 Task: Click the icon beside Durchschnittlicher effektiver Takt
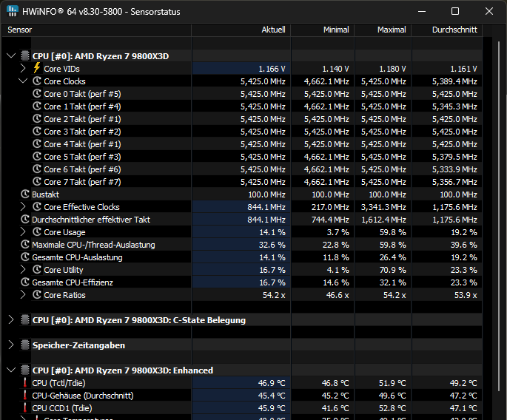pyautogui.click(x=25, y=220)
